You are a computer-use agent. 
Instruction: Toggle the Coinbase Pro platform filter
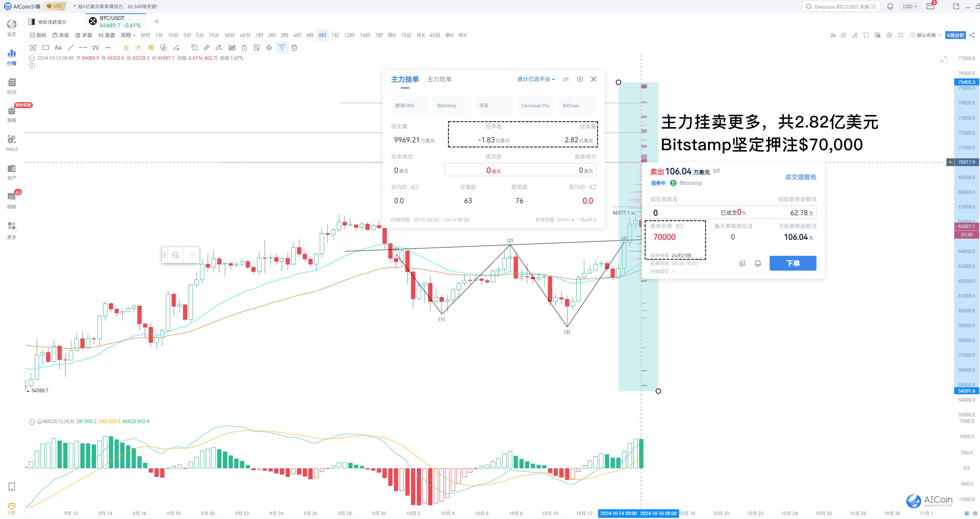coord(535,105)
